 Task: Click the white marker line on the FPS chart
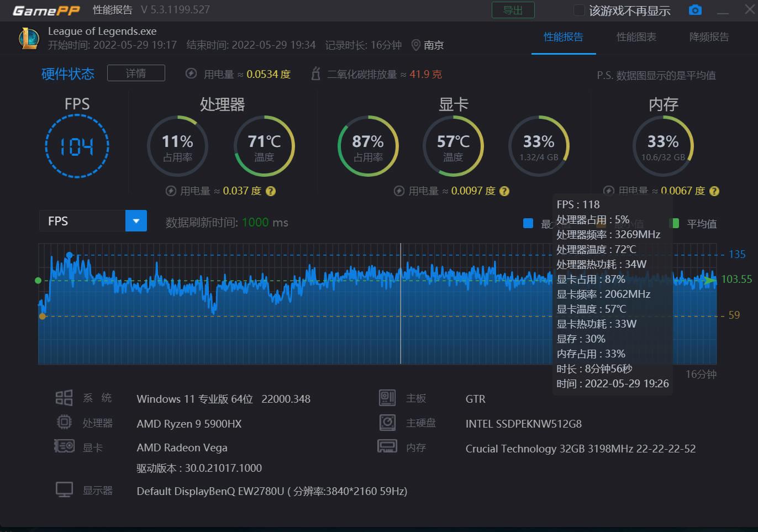click(x=400, y=304)
